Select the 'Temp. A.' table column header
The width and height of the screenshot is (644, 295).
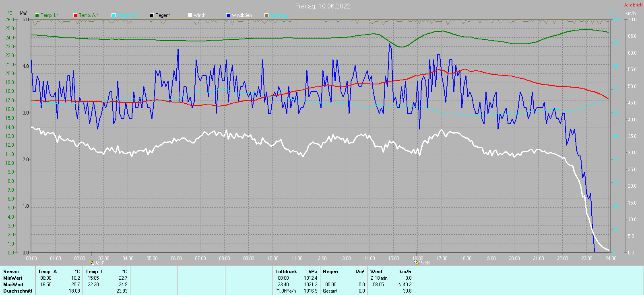(x=48, y=272)
